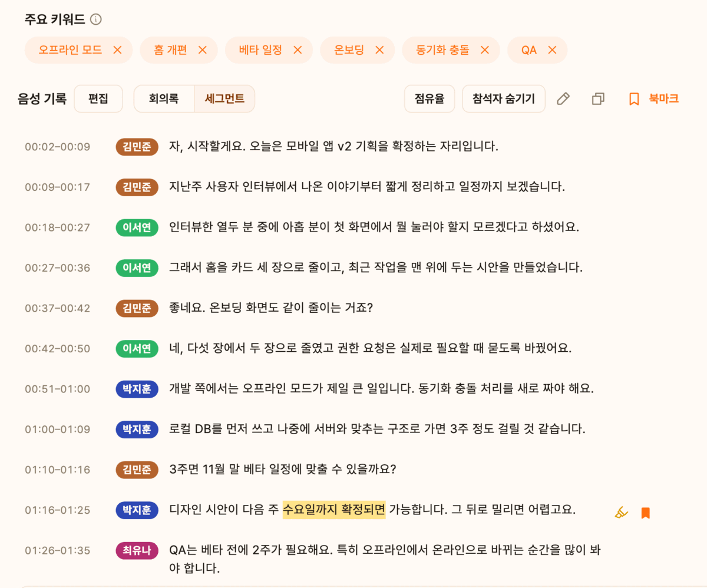Click 김민준 speaker tag at 00:02
The image size is (707, 588).
tap(137, 147)
